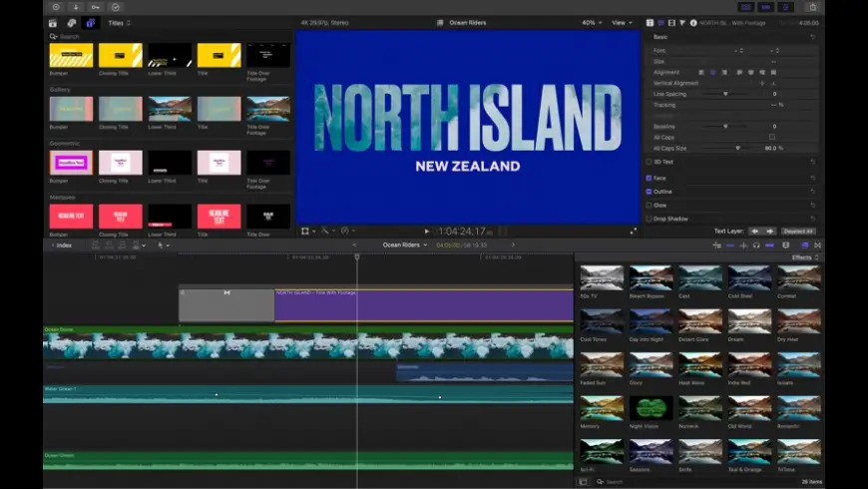Adjust the All Caps Size slider
Screen dimensions: 868x489
click(737, 148)
